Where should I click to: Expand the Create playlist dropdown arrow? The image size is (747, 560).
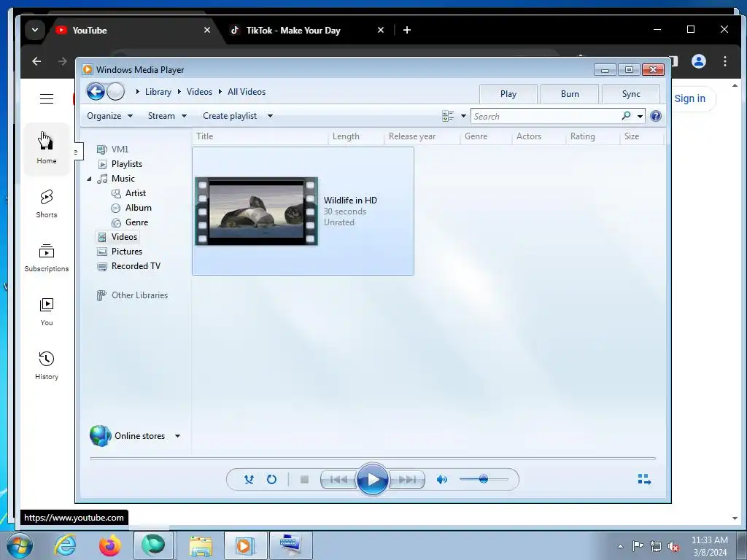[x=270, y=116]
